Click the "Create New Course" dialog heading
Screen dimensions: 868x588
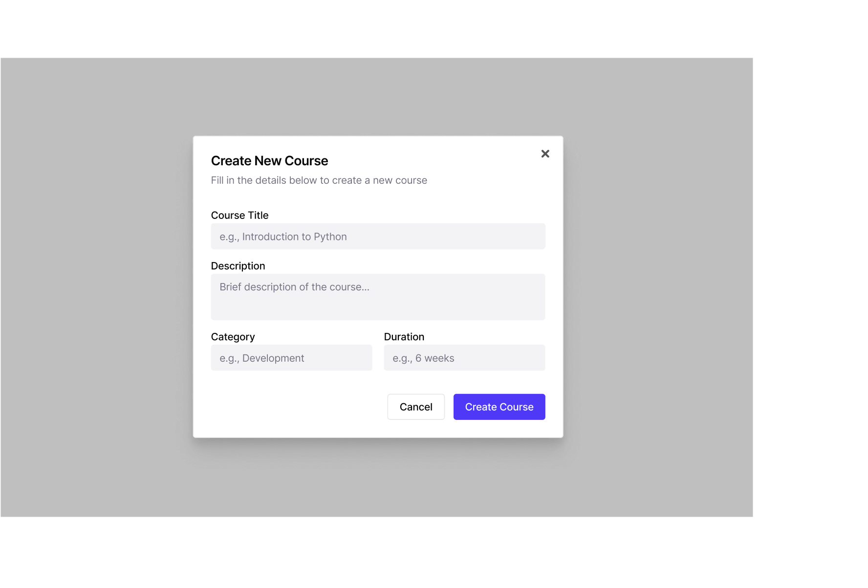click(x=269, y=161)
